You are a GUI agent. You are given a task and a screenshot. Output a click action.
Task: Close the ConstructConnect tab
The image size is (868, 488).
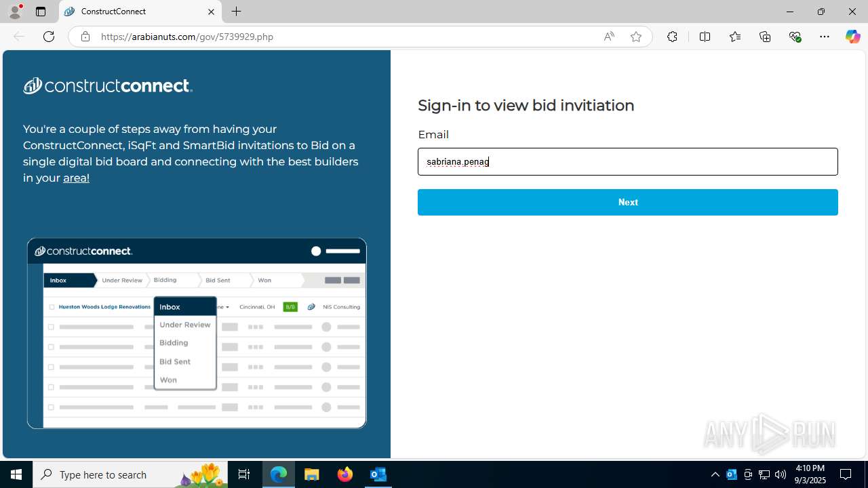[x=211, y=12]
